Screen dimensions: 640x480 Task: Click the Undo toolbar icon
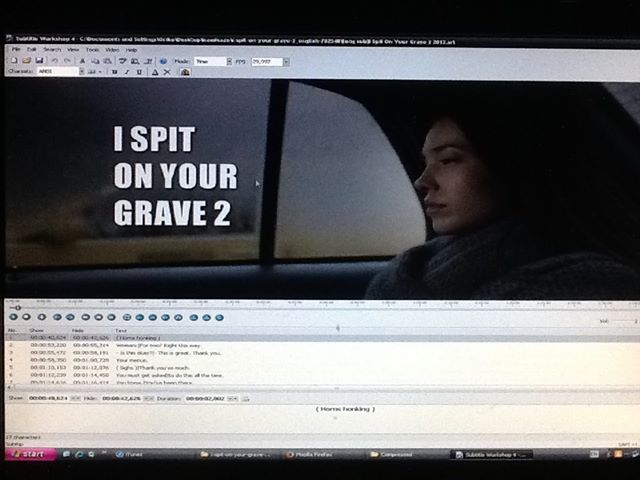pyautogui.click(x=53, y=61)
